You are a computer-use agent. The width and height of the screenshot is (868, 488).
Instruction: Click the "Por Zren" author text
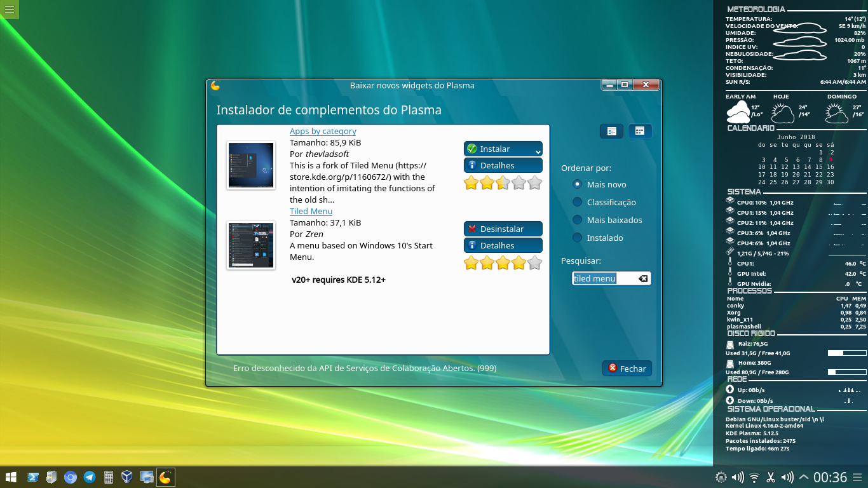click(307, 234)
